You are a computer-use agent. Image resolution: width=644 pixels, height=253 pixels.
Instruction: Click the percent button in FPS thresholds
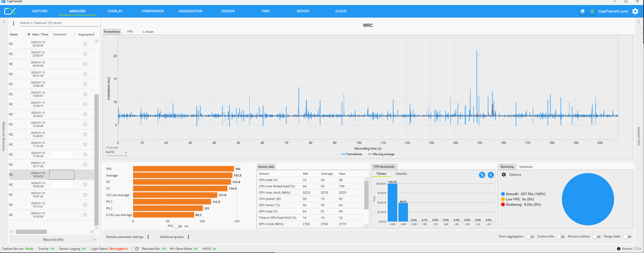click(482, 175)
